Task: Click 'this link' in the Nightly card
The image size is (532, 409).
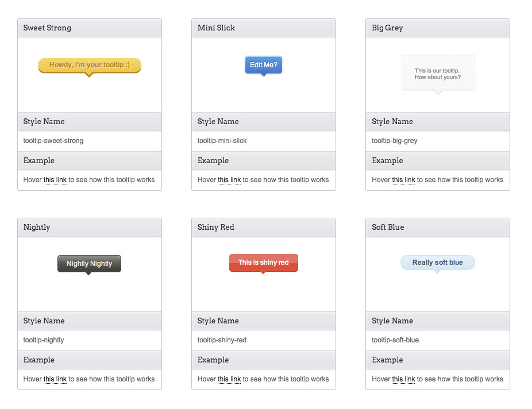Action: (55, 379)
